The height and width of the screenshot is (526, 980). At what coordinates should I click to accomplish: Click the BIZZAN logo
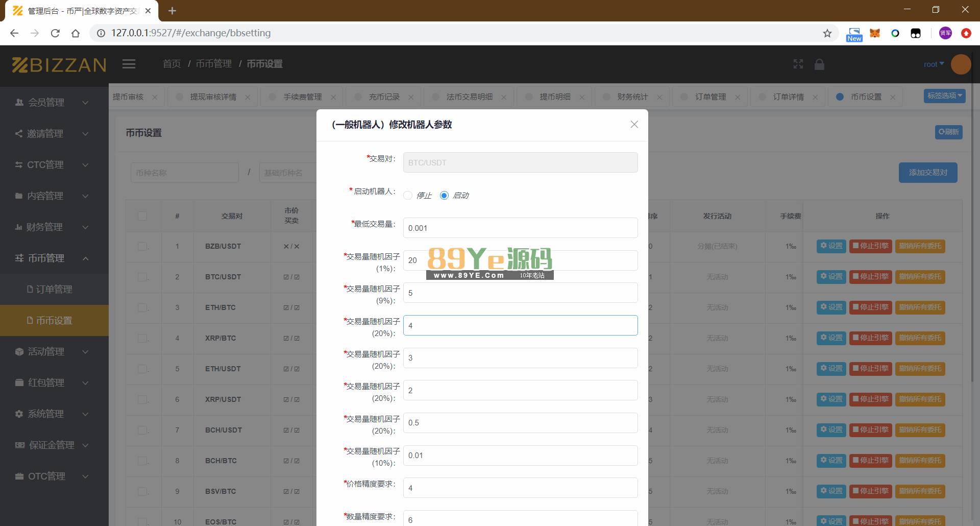click(x=59, y=65)
